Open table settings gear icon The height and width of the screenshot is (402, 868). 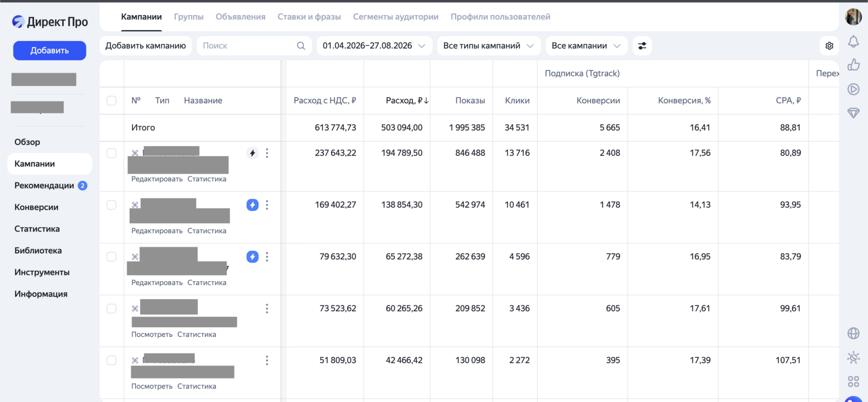coord(829,45)
